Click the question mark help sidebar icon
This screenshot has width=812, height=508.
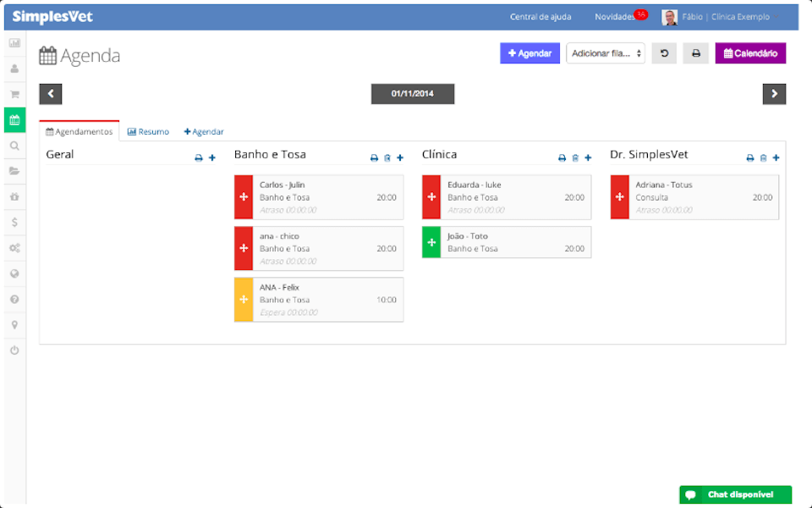click(x=14, y=298)
